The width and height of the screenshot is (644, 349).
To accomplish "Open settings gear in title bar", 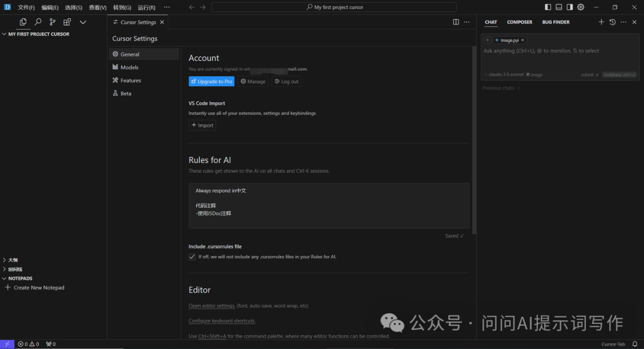I will pos(581,7).
